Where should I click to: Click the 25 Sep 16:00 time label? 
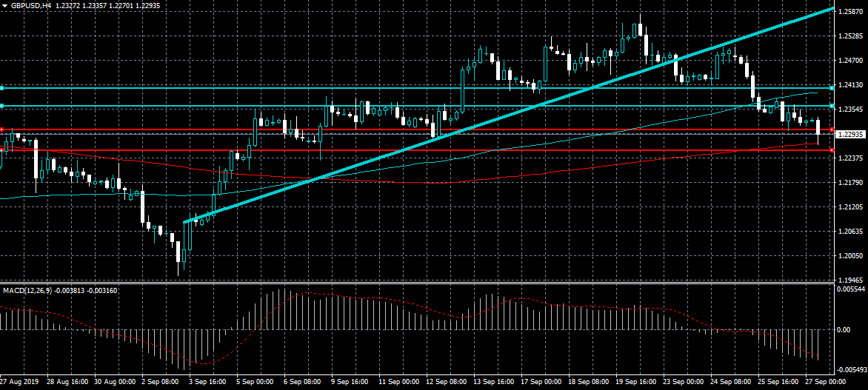click(x=778, y=382)
